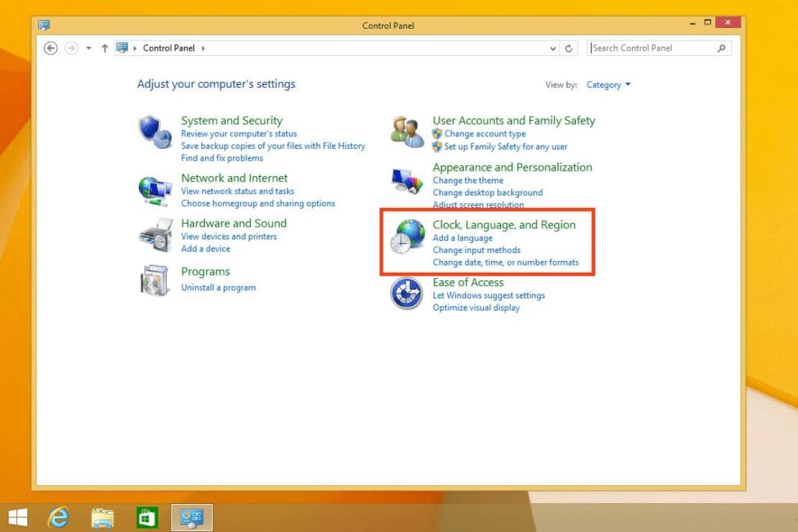Click the Add a language link
The height and width of the screenshot is (532, 798).
(462, 238)
